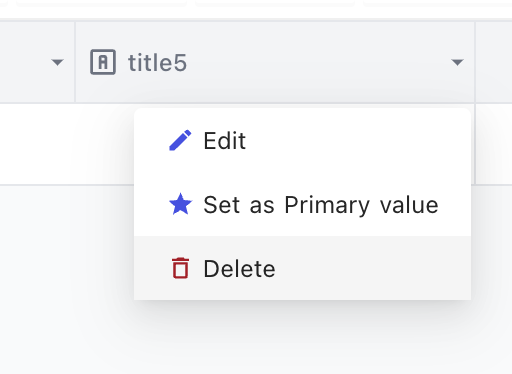Click the column header right of title5

[x=494, y=62]
